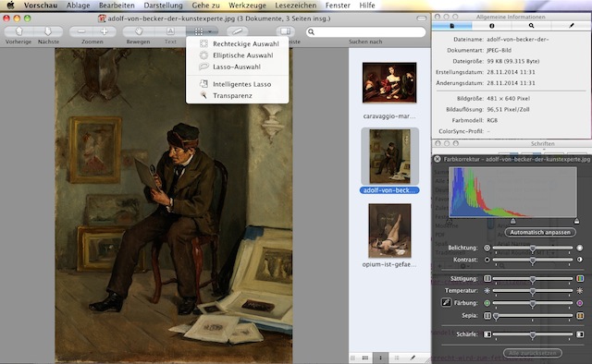
Task: Toggle the sidebar toolbar button
Action: (286, 31)
